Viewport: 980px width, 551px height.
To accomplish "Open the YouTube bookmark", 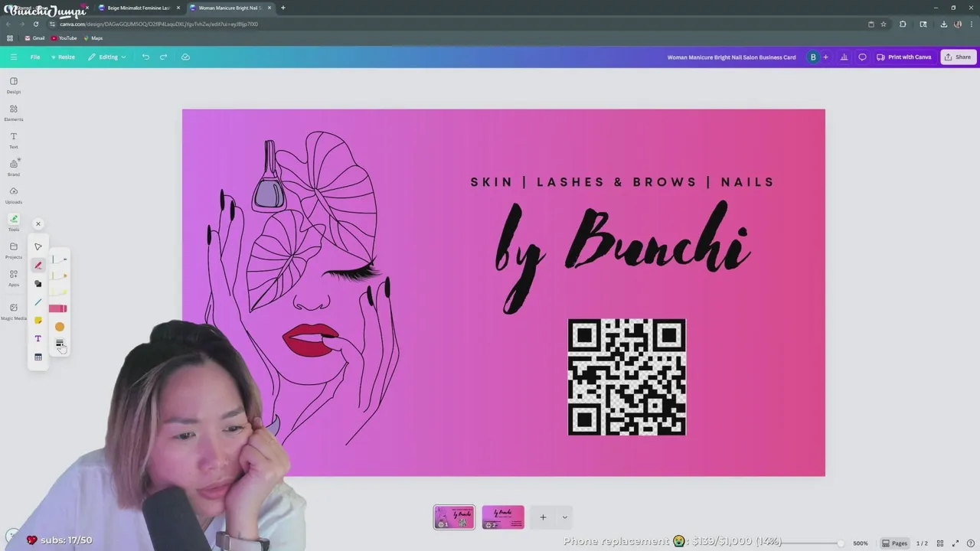I will (64, 38).
